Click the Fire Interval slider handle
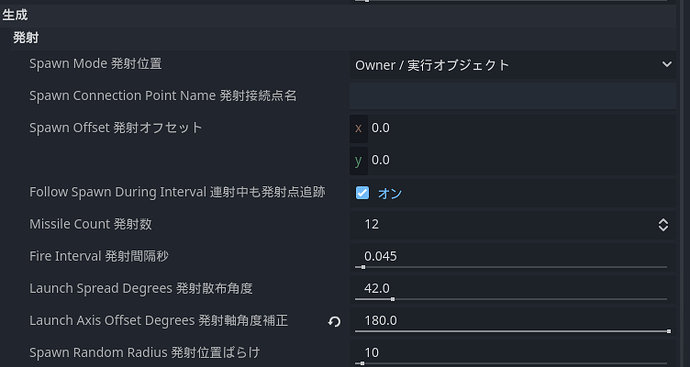 [363, 267]
